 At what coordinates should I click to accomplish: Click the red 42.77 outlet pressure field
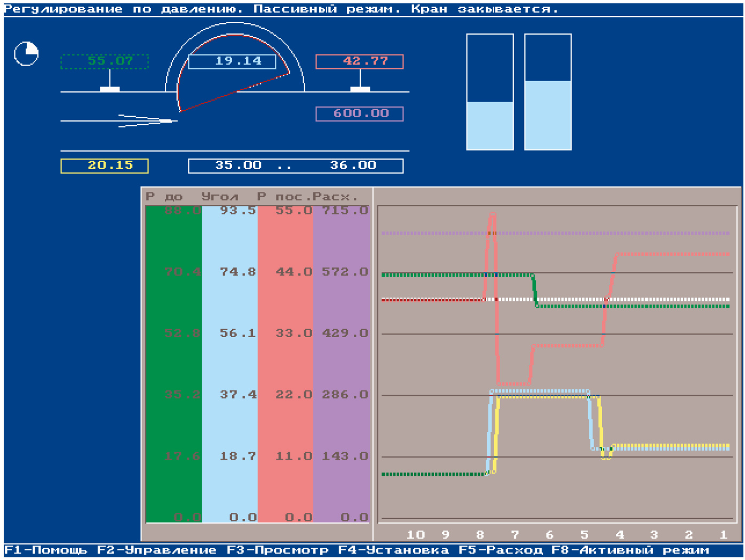(x=360, y=61)
